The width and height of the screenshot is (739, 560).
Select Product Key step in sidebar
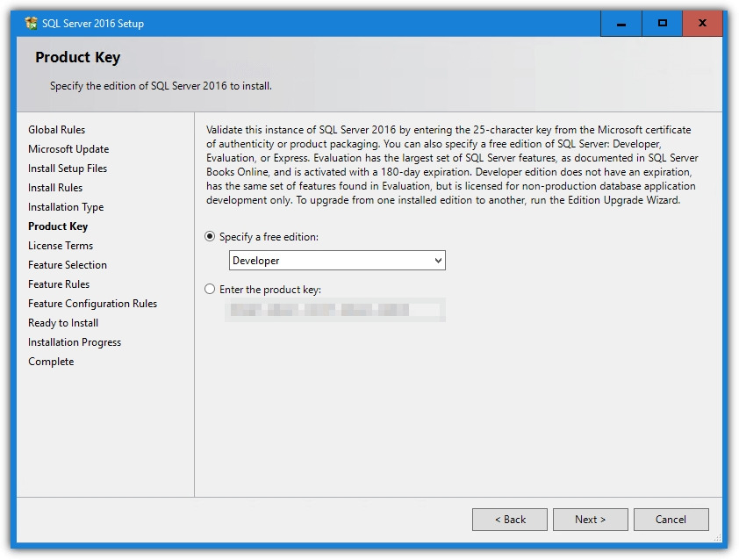point(58,226)
